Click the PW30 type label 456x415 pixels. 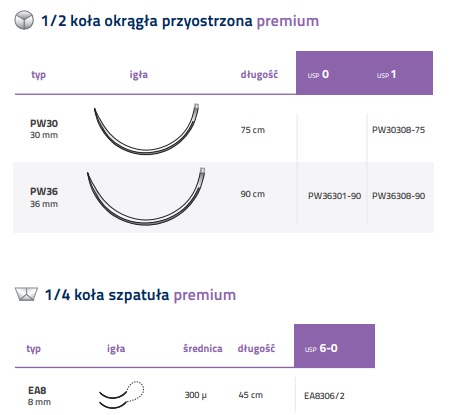(44, 123)
